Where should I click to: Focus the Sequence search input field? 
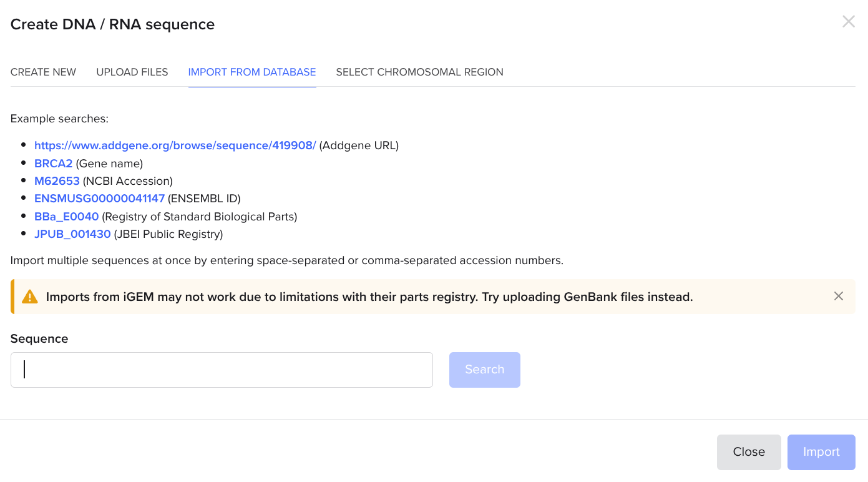coord(222,370)
